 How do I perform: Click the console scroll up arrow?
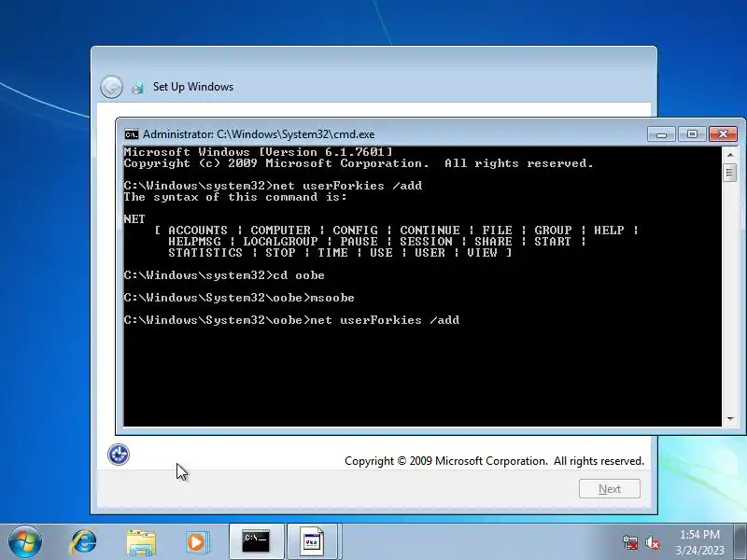(x=730, y=154)
